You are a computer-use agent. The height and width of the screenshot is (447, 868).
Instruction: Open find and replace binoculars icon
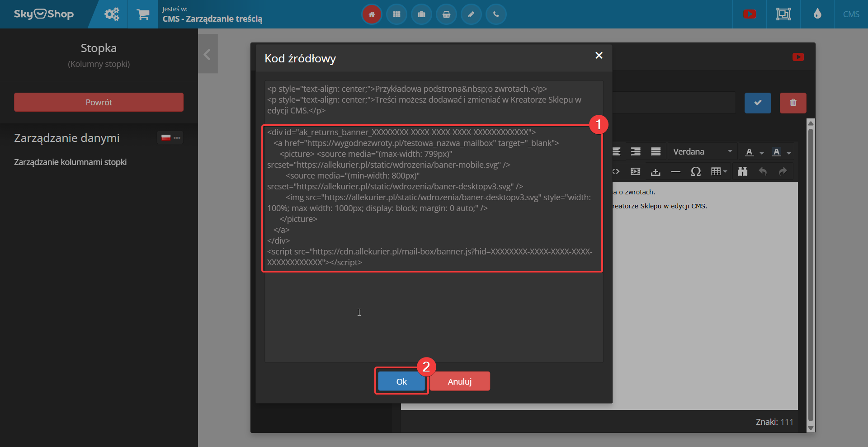pyautogui.click(x=742, y=171)
